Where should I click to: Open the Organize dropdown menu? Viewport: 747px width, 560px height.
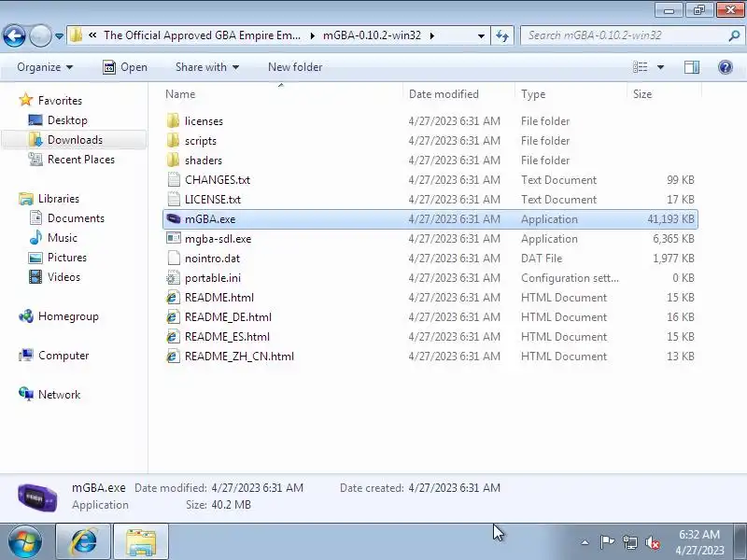click(45, 67)
